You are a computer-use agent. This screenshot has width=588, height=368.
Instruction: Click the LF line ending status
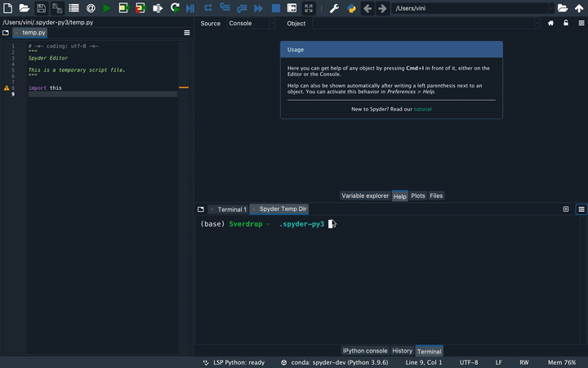click(x=499, y=362)
